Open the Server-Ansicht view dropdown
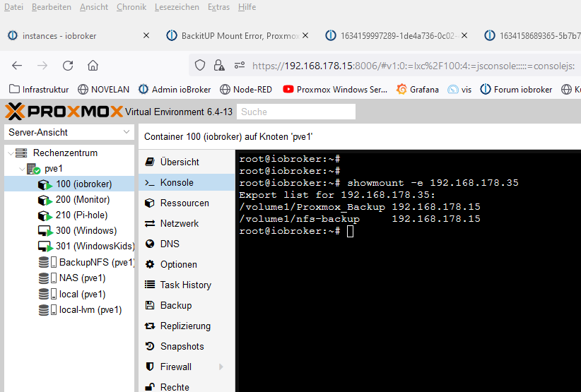 (x=69, y=132)
